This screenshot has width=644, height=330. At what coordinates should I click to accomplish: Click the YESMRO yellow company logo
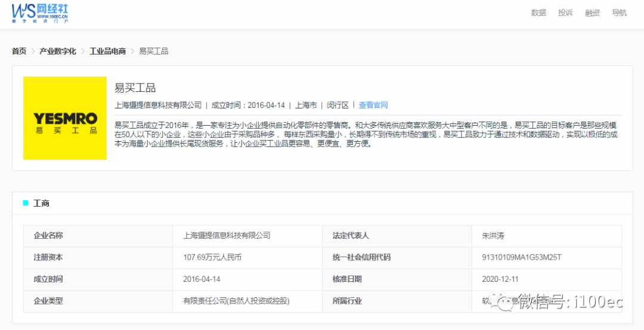(x=65, y=118)
